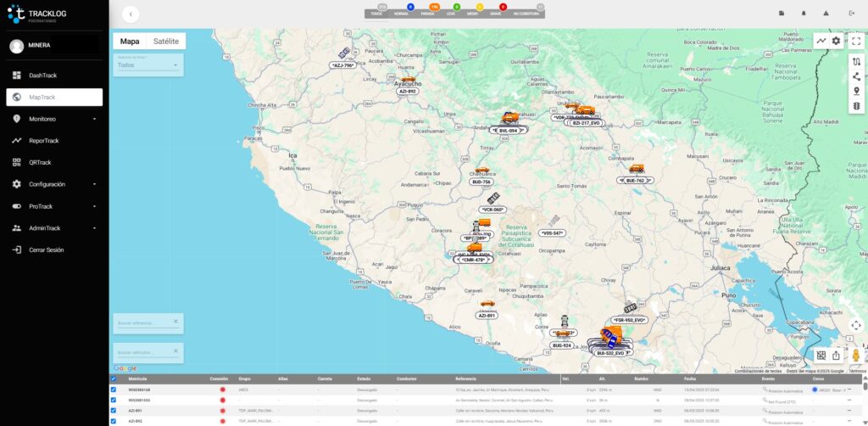The image size is (868, 426).
Task: Open the Todos fleet selection dropdown
Action: pos(148,64)
